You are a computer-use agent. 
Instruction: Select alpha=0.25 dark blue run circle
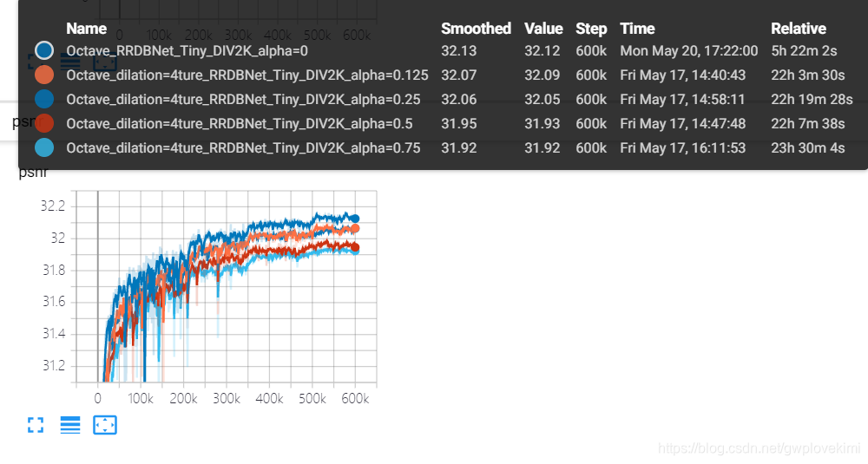[x=44, y=99]
